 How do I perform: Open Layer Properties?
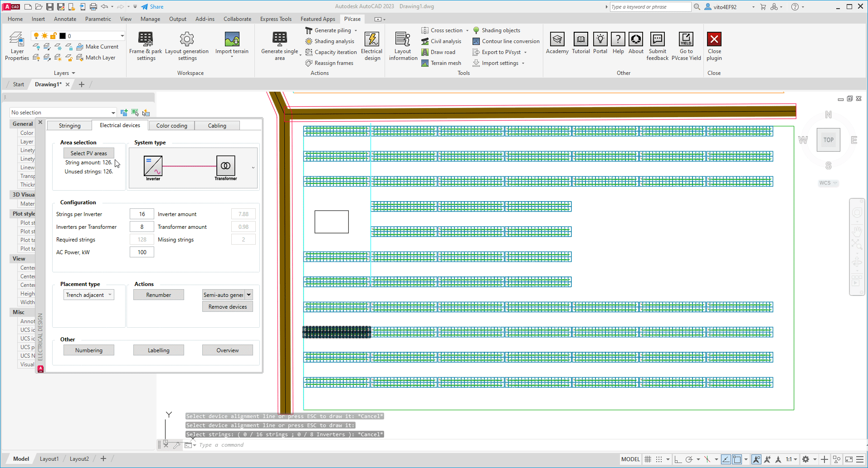[17, 46]
